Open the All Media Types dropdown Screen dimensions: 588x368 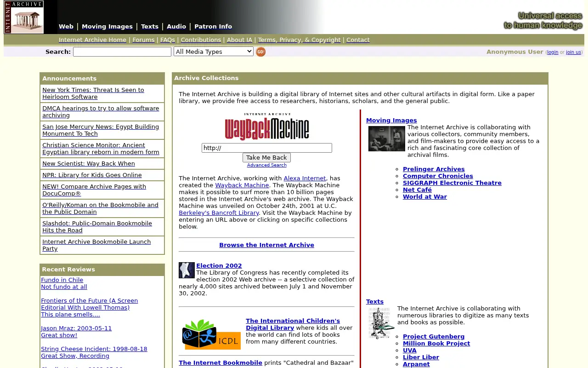pos(214,52)
